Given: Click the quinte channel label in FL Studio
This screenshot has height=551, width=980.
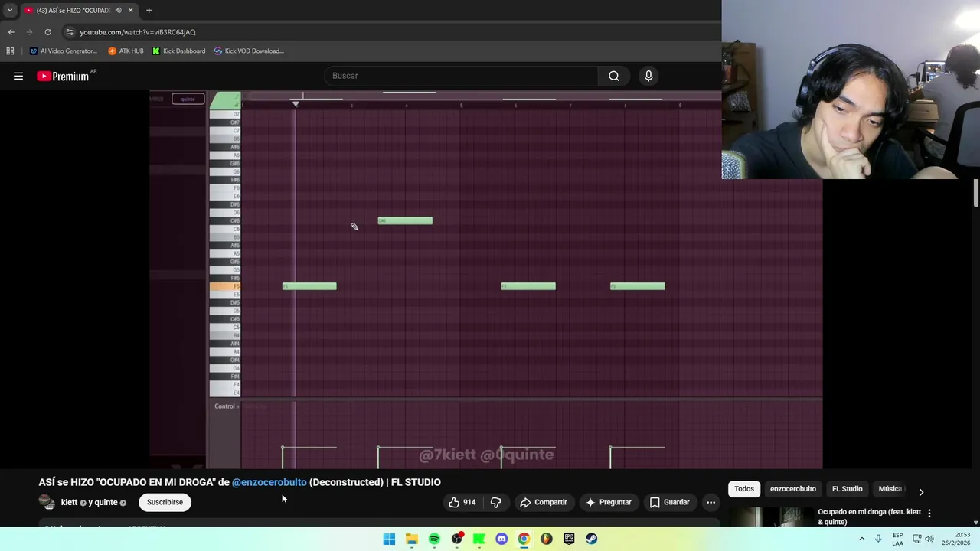Looking at the screenshot, I should tap(188, 99).
